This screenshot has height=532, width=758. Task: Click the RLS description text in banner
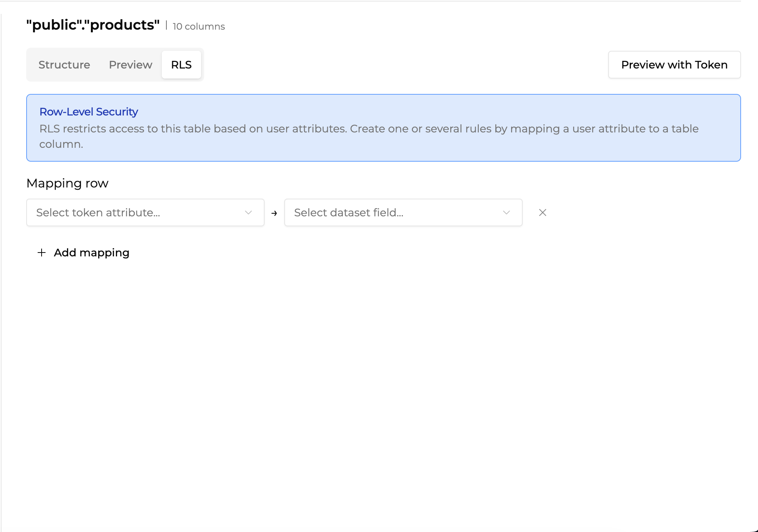(x=369, y=129)
